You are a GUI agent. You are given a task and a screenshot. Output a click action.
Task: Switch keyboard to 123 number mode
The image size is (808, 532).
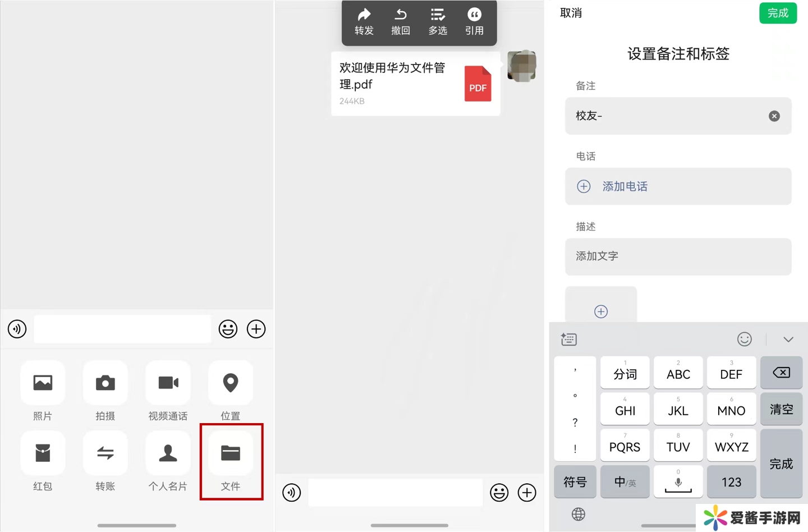[731, 482]
